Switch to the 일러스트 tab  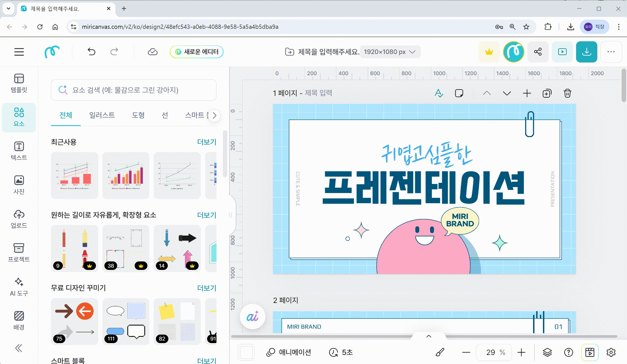(102, 115)
